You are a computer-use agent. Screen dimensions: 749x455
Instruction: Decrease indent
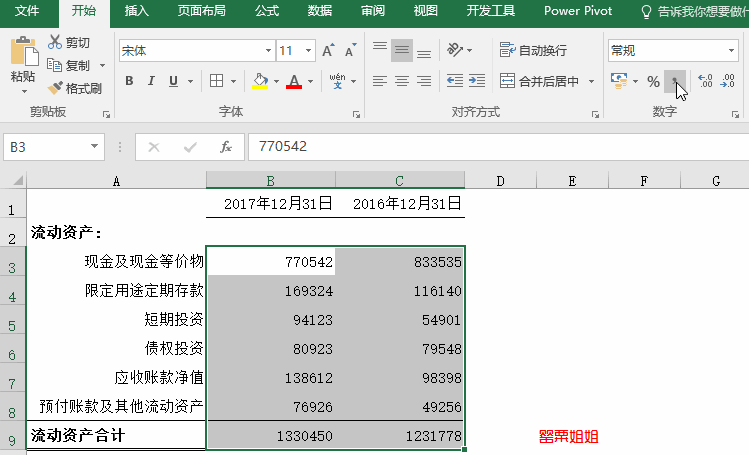[x=455, y=81]
